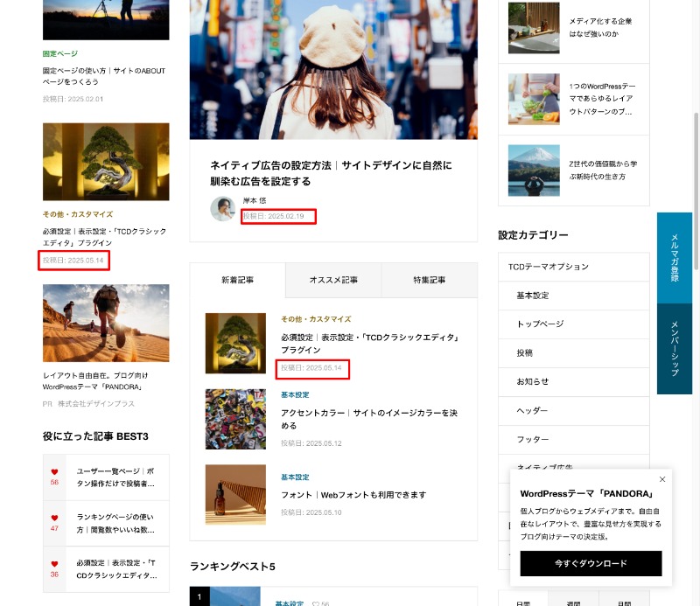Click the serum bottle thumbnail for フォント article
Screen dimensions: 700x606
click(235, 494)
